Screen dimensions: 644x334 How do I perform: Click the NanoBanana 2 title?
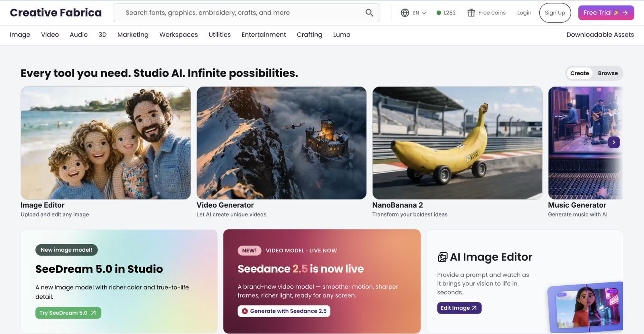[x=398, y=205]
